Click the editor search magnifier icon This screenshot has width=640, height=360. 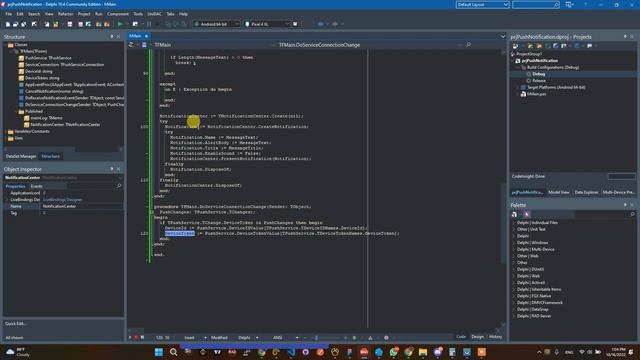468,44
